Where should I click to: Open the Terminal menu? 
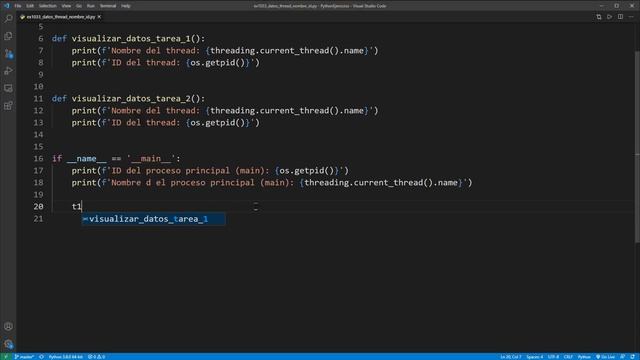pos(108,6)
